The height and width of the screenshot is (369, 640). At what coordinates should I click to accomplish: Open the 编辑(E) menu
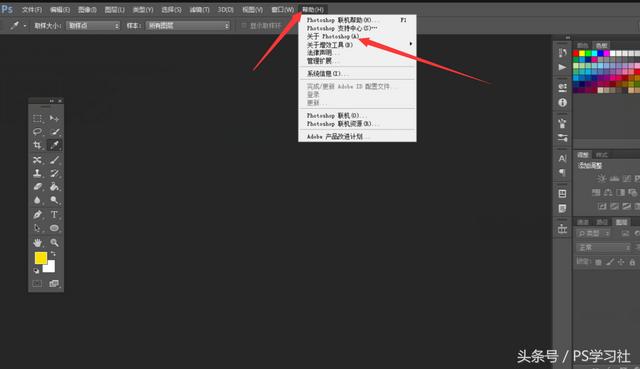pos(60,9)
